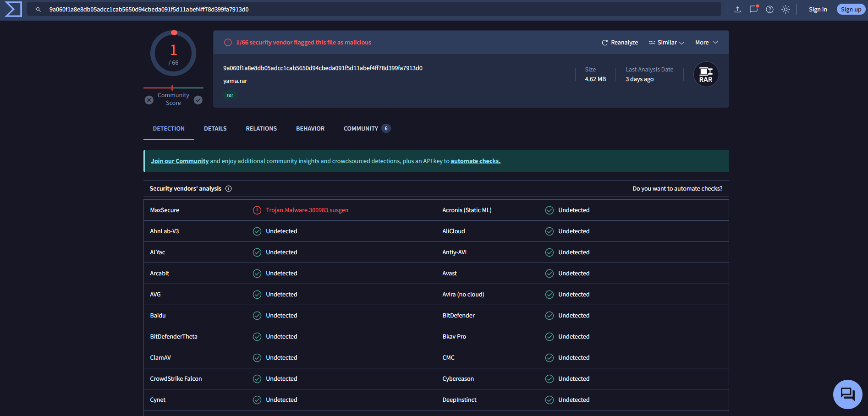Viewport: 868px width, 416px height.
Task: Open the notifications chat icon
Action: pos(753,9)
